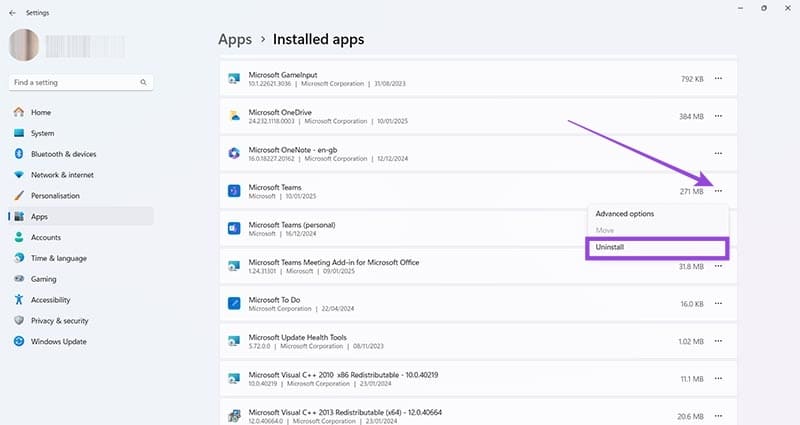Click the Microsoft GameInput app name
800x425 pixels.
[x=283, y=74]
